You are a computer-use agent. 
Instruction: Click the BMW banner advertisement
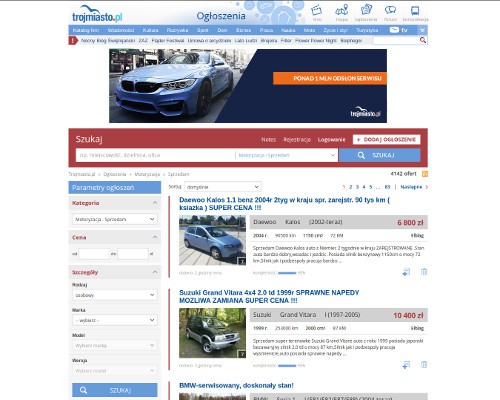[x=248, y=86]
